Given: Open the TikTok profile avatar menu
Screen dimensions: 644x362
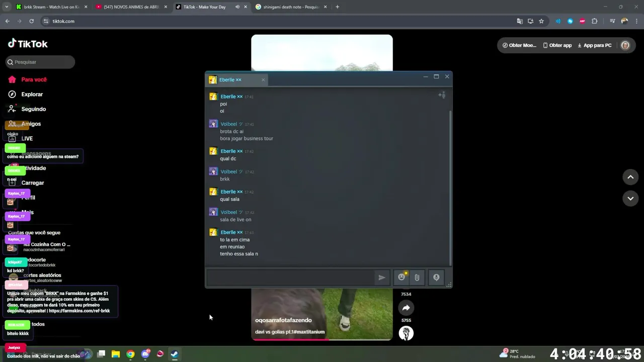Looking at the screenshot, I should coord(625,45).
